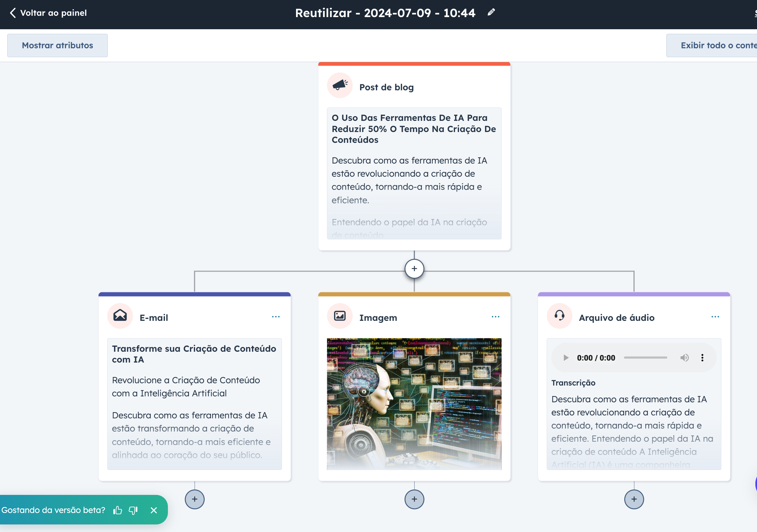Viewport: 757px width, 532px height.
Task: Click the megaphone Post de blog icon
Action: coord(340,85)
